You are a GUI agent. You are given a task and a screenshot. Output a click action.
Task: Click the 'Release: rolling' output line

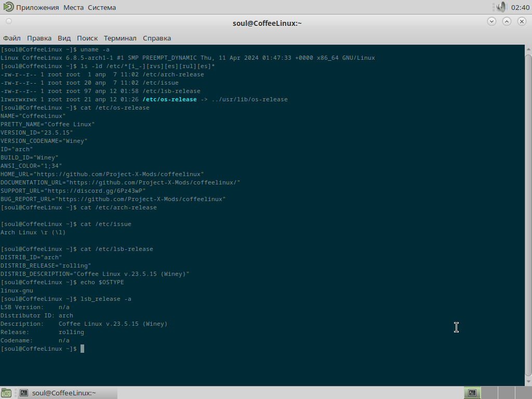click(43, 332)
